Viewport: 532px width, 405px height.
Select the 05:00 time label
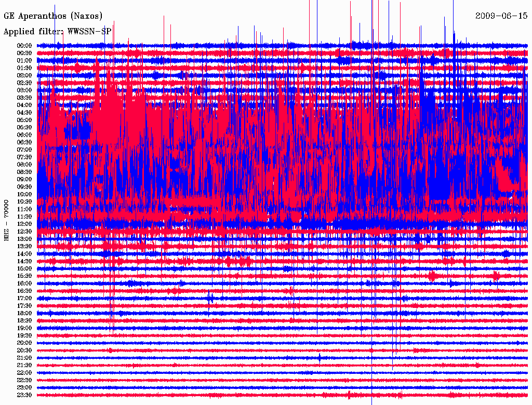coord(24,120)
